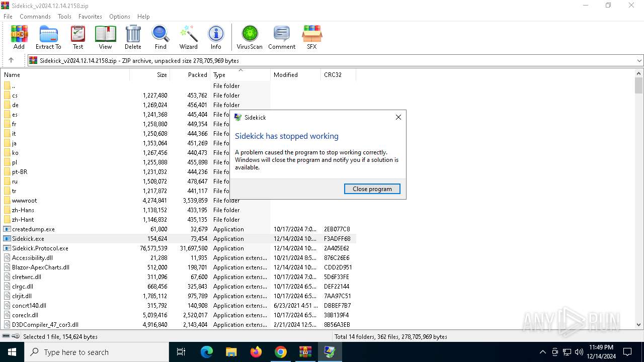Select the Sidekick.Protocol.exe file
Image resolution: width=644 pixels, height=362 pixels.
click(179, 248)
